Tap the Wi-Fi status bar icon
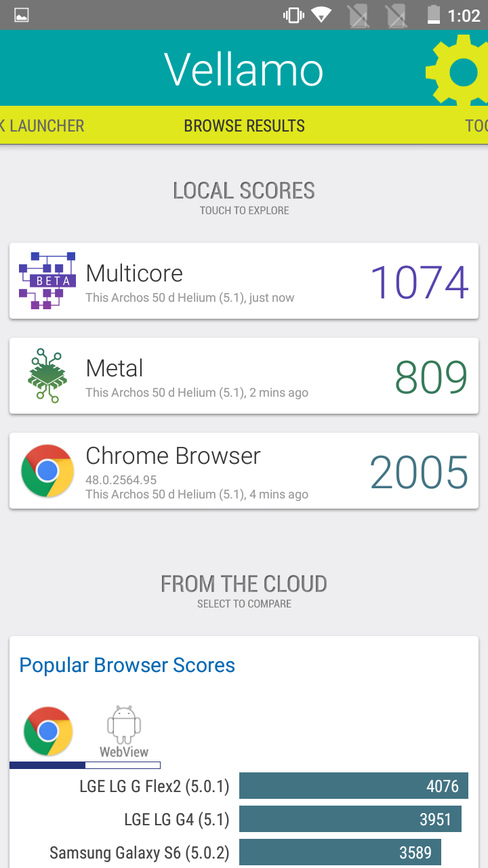 click(321, 15)
